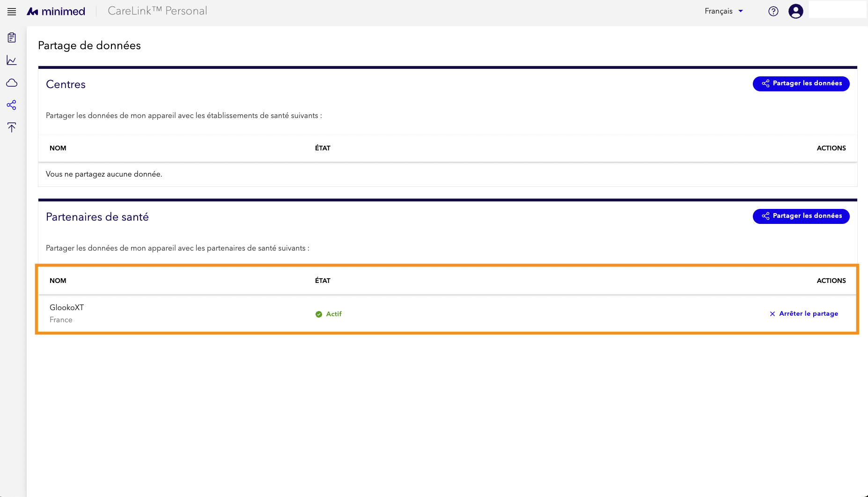Click Partager les données in Centres section
This screenshot has width=868, height=497.
(801, 83)
